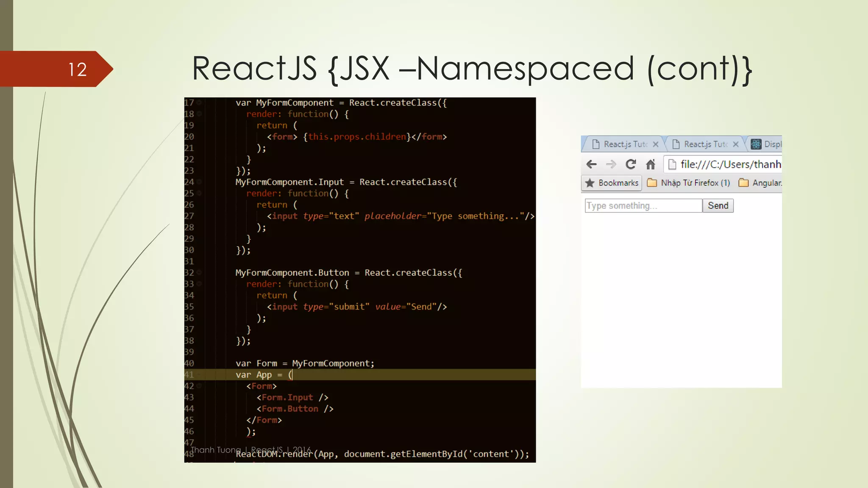The image size is (868, 488).
Task: Close the first React.js Tutorial tab
Action: point(656,144)
